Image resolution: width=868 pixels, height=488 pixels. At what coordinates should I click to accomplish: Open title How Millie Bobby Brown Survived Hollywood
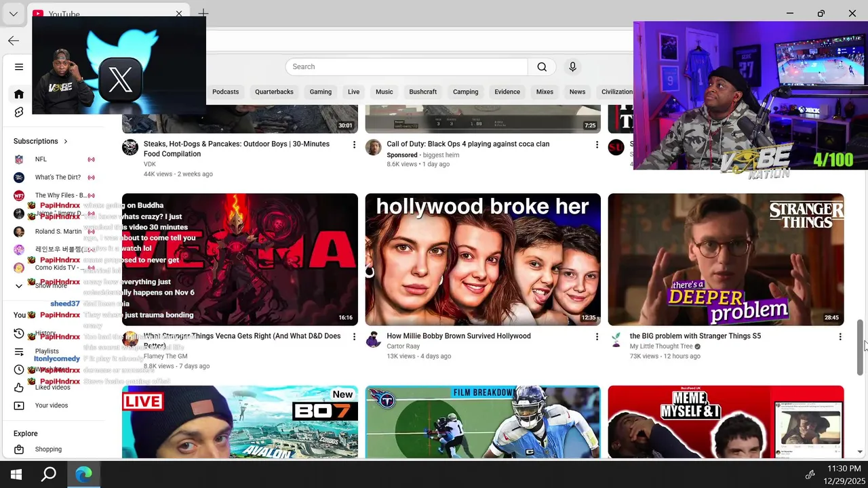[459, 336]
